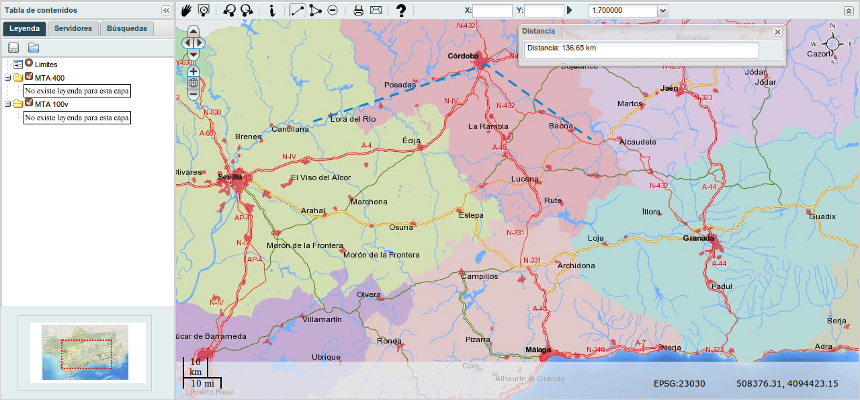Click the X coordinate input field
Screen dimensions: 860x400
[493, 10]
